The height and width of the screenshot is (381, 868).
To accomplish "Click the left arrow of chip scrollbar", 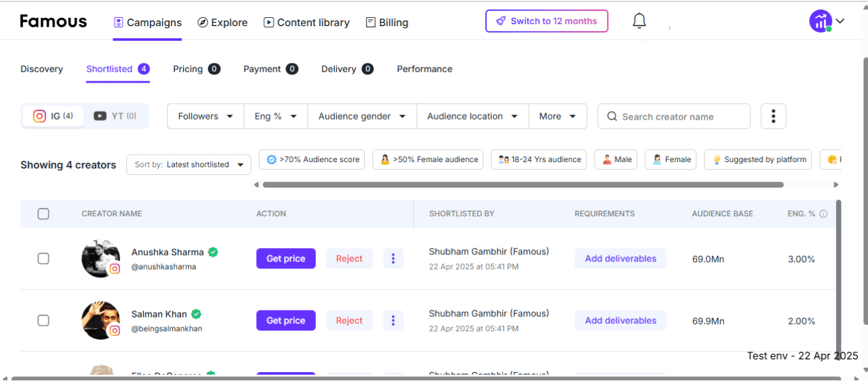I will pos(256,185).
